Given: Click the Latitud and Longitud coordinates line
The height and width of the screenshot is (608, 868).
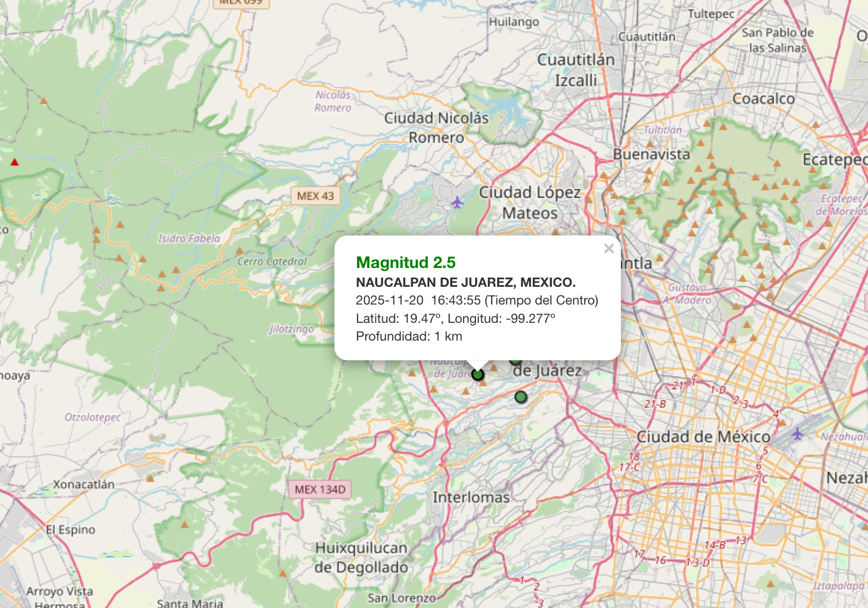Looking at the screenshot, I should pos(455,319).
